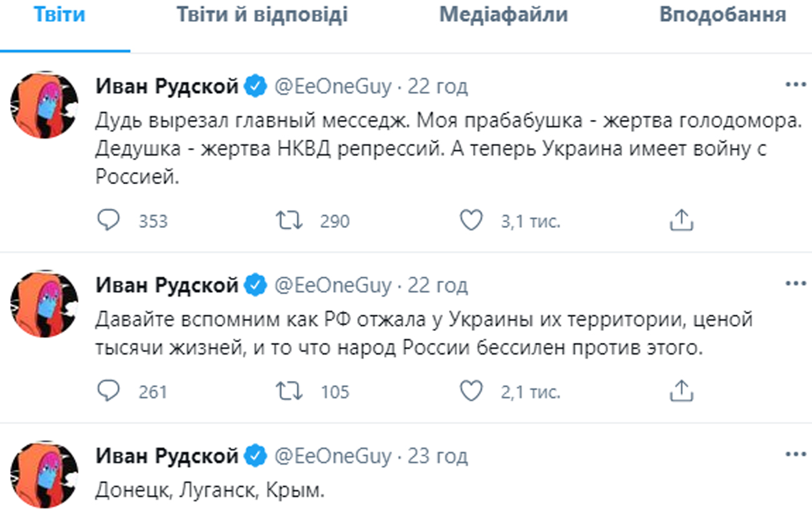The height and width of the screenshot is (512, 812).
Task: Select the retweet icon on the second tweet
Action: (x=291, y=392)
